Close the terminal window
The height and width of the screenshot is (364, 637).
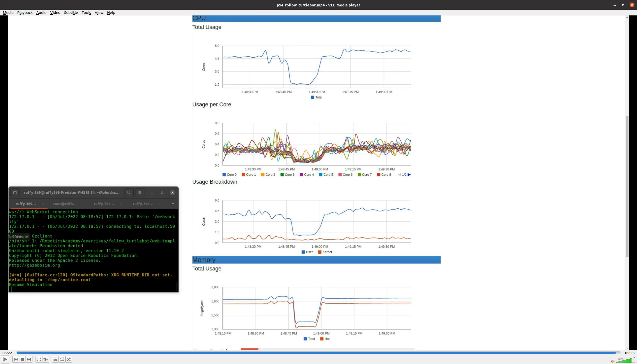(173, 193)
